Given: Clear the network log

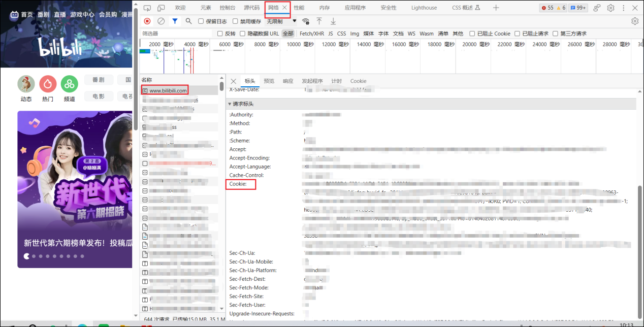Looking at the screenshot, I should (x=161, y=21).
